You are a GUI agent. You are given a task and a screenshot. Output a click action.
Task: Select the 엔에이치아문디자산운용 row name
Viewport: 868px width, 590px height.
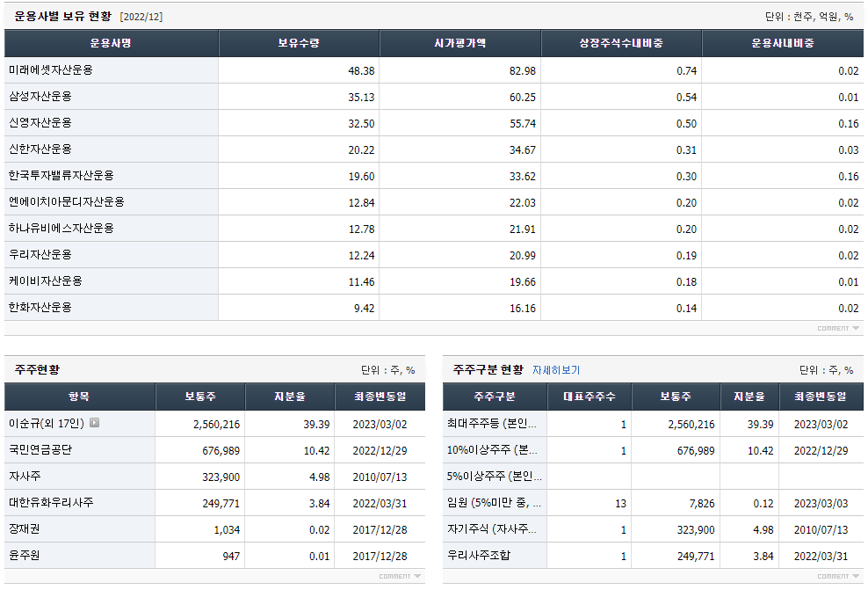pyautogui.click(x=67, y=202)
